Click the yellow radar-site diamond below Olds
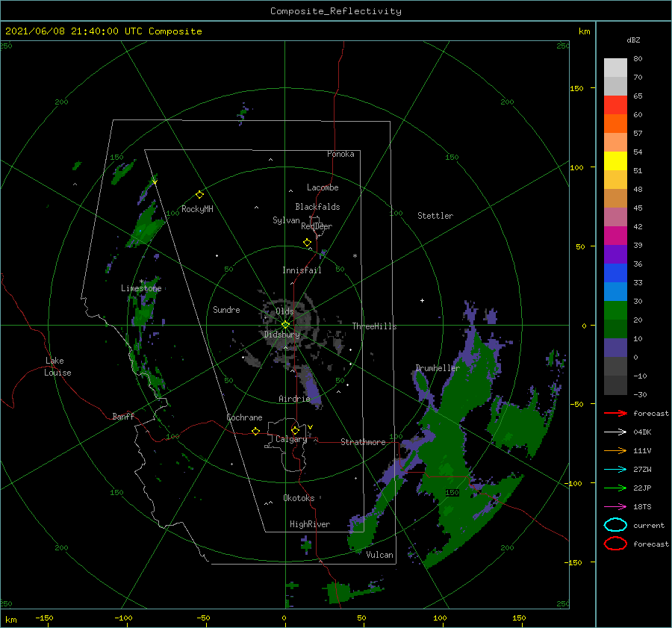Image resolution: width=672 pixels, height=628 pixels. coord(285,325)
